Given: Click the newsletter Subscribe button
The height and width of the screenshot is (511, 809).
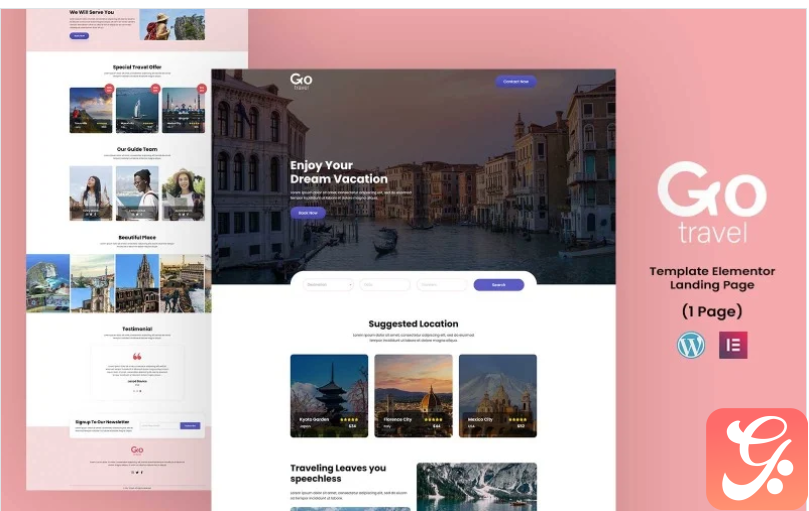Looking at the screenshot, I should [x=190, y=426].
